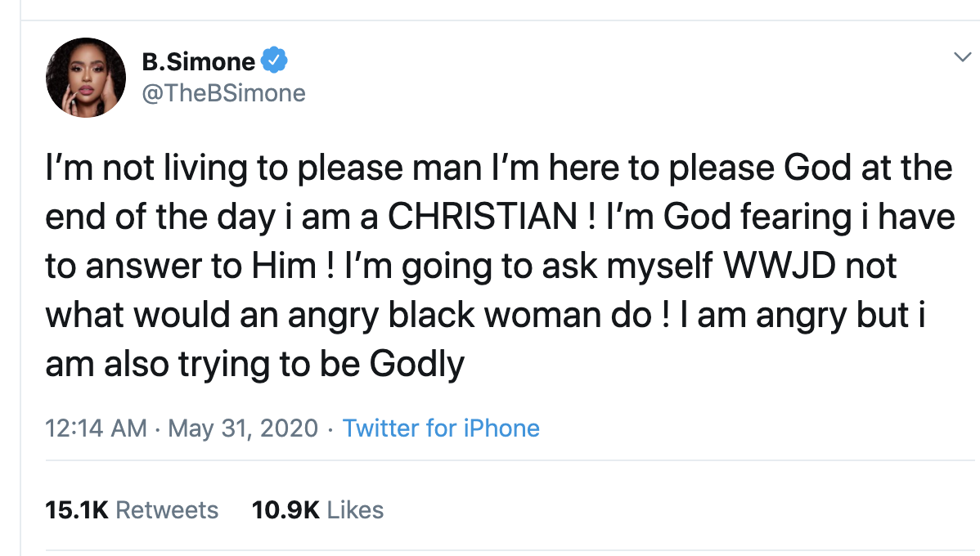The height and width of the screenshot is (556, 980).
Task: Click the word Godly ending the tweet
Action: click(x=417, y=364)
